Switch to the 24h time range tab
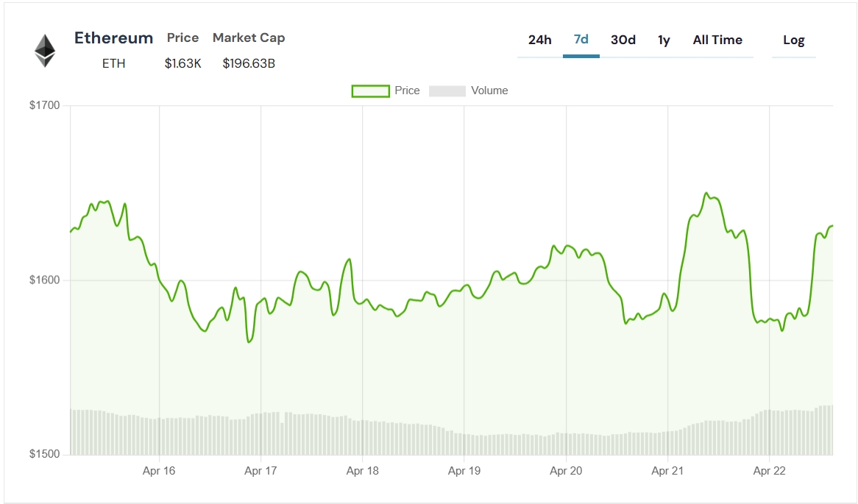 [539, 40]
